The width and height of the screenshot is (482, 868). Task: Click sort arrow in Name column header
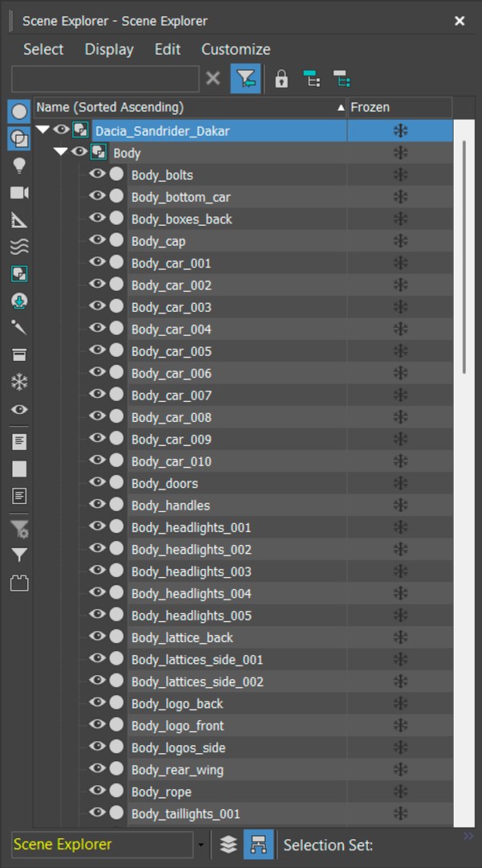tap(341, 108)
